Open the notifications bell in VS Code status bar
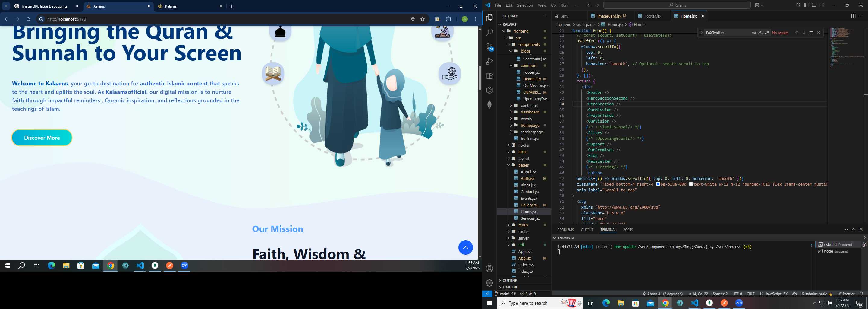 (862, 294)
